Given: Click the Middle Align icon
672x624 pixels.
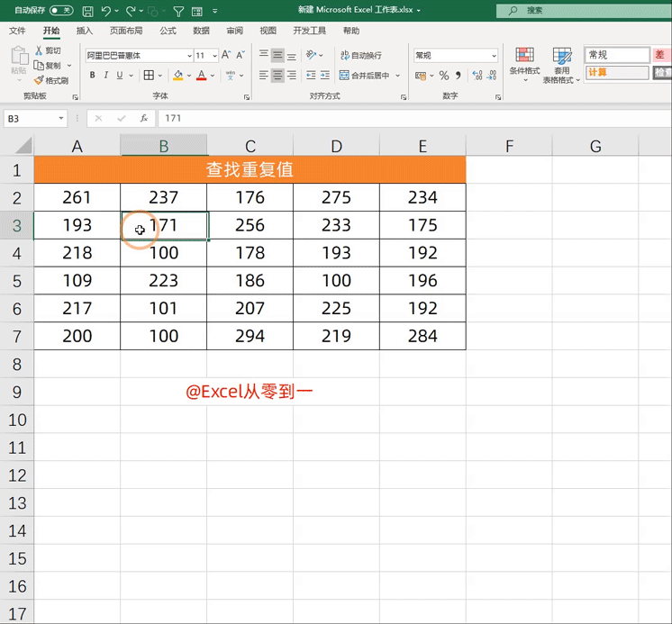Looking at the screenshot, I should [x=277, y=55].
